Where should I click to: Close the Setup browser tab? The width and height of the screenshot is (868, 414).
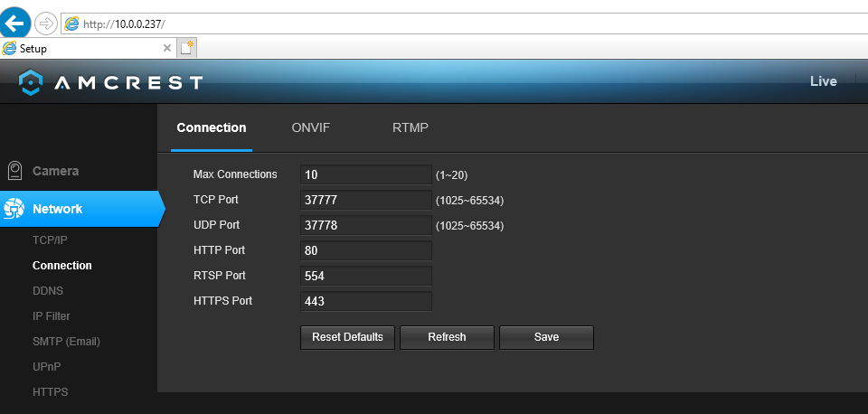click(x=166, y=48)
